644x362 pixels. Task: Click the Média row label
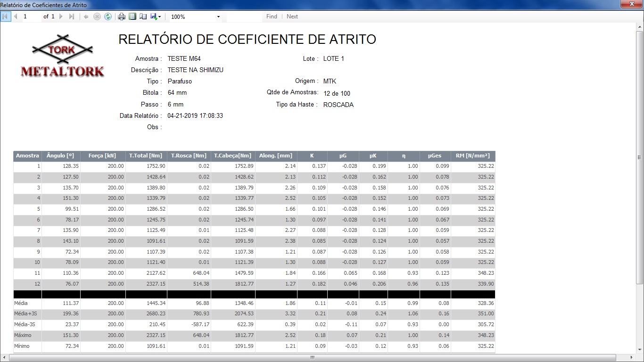21,303
